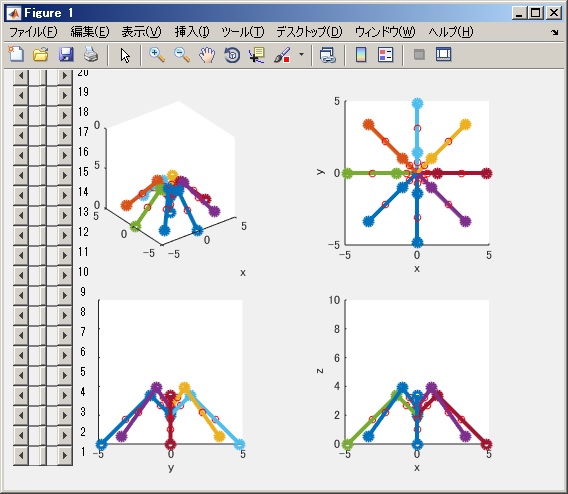Expand the Brush tool color dropdown arrow
The height and width of the screenshot is (494, 568).
coord(301,55)
